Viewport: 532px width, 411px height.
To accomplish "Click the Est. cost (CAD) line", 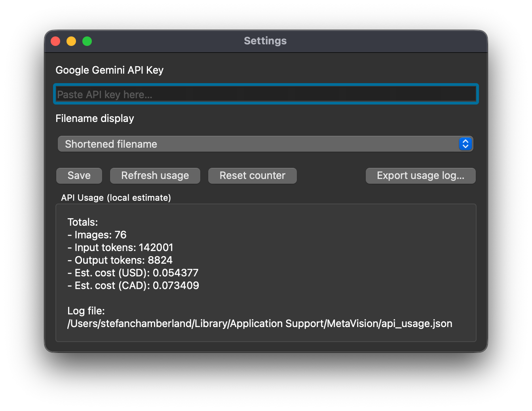I will coord(133,285).
